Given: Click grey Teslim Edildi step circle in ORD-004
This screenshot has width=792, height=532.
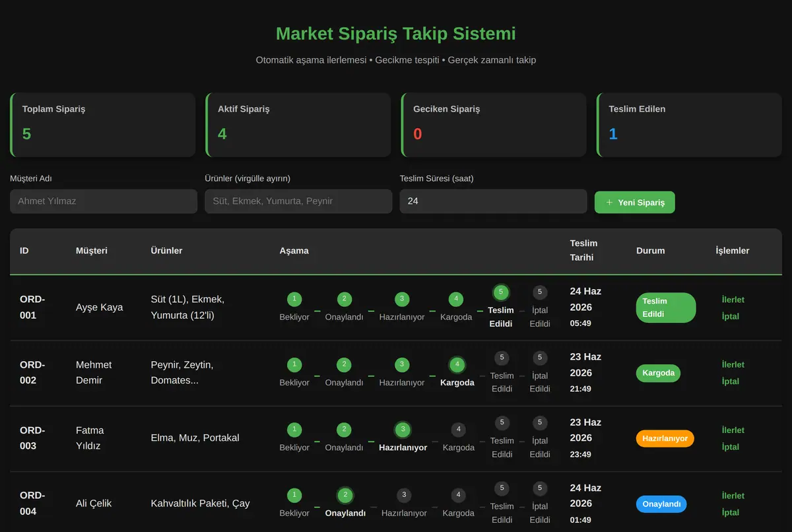Looking at the screenshot, I should (502, 488).
